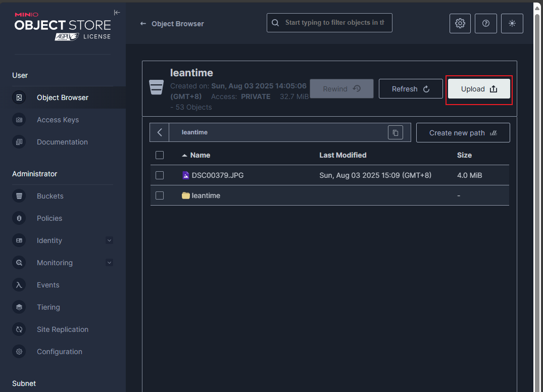Click the Tiering layers icon

tap(19, 307)
